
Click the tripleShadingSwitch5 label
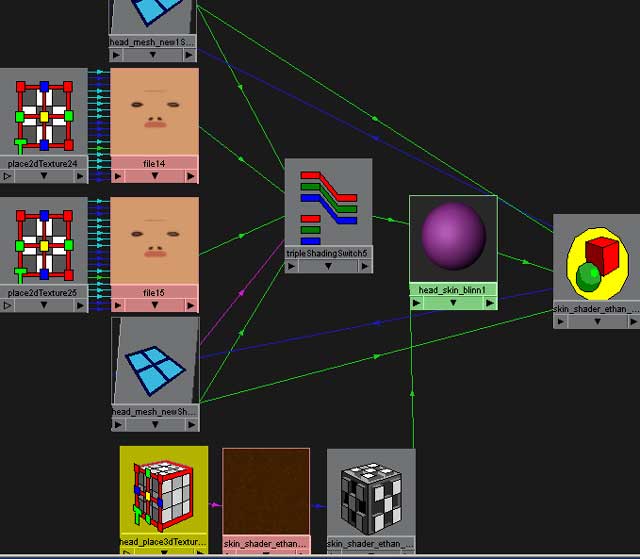pos(327,253)
